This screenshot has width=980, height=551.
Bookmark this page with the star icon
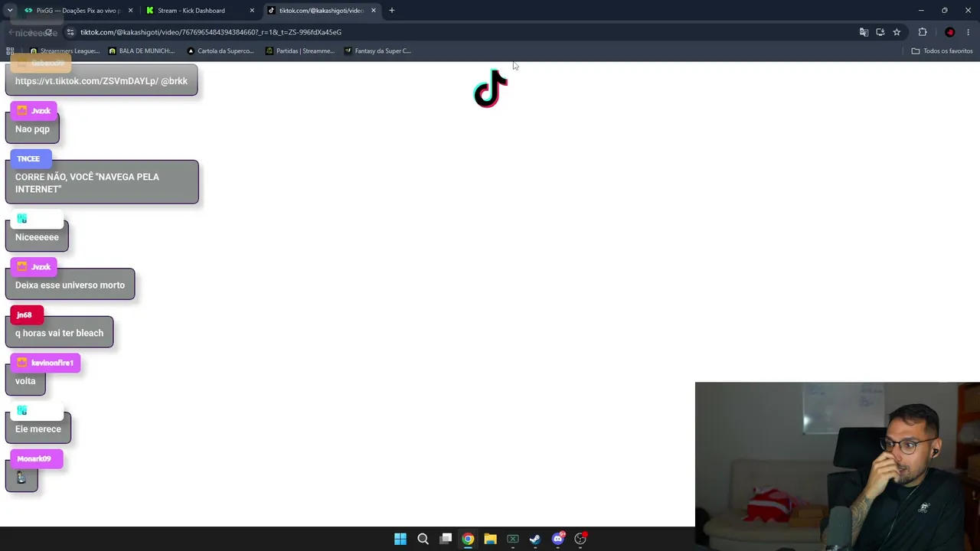pos(897,32)
